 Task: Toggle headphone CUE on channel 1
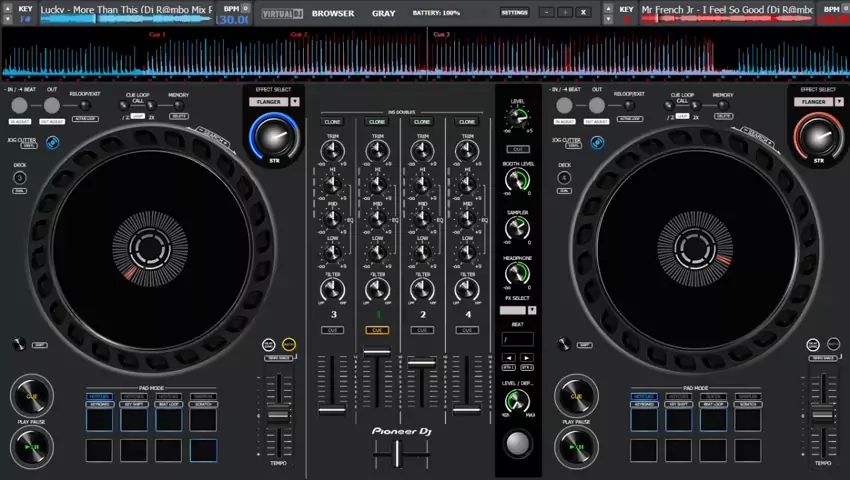tap(377, 329)
